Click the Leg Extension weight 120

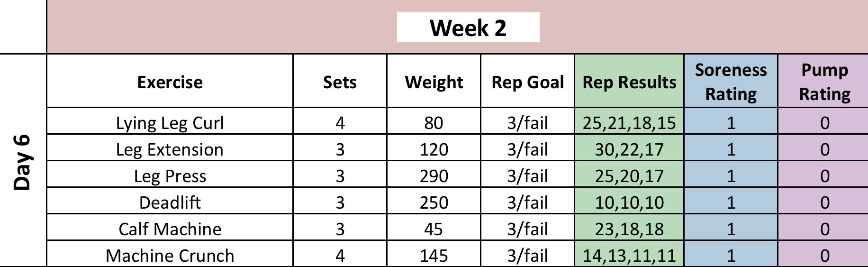[434, 149]
